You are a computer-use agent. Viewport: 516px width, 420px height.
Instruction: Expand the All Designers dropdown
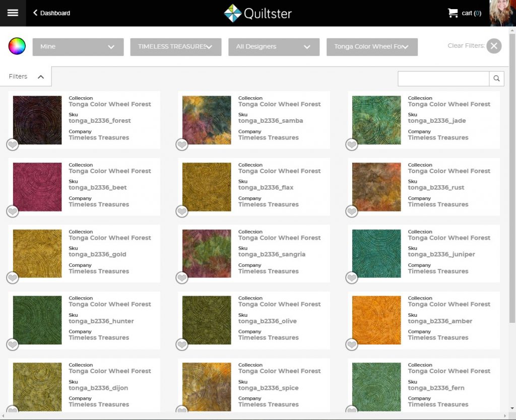tap(274, 47)
